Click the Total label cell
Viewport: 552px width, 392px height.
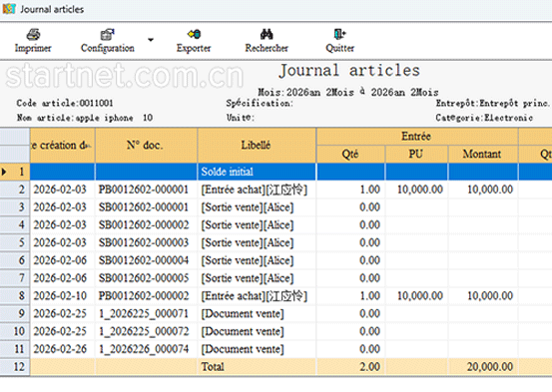(257, 367)
